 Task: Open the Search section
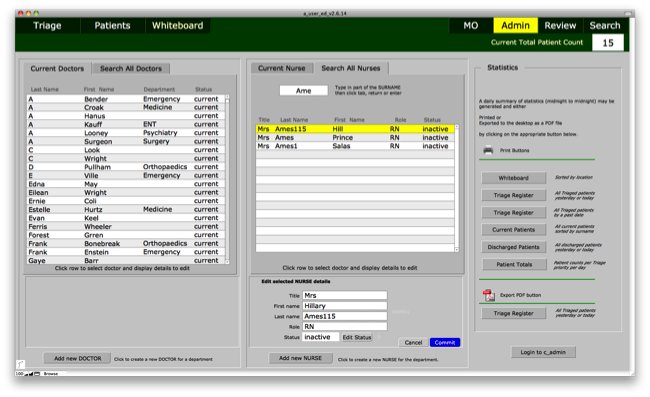tap(605, 26)
